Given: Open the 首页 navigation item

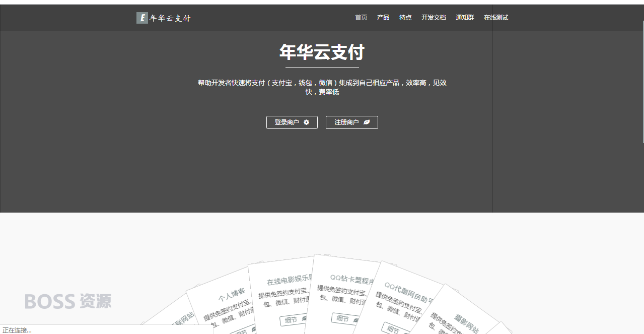Looking at the screenshot, I should (361, 18).
